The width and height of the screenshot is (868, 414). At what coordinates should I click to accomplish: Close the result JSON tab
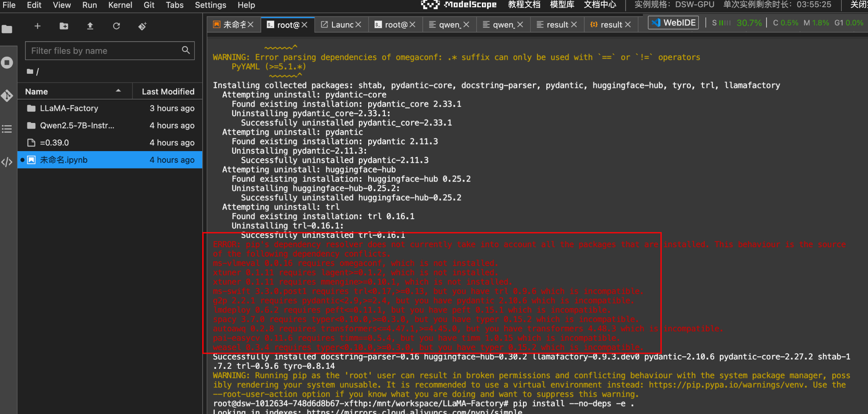pyautogui.click(x=628, y=25)
